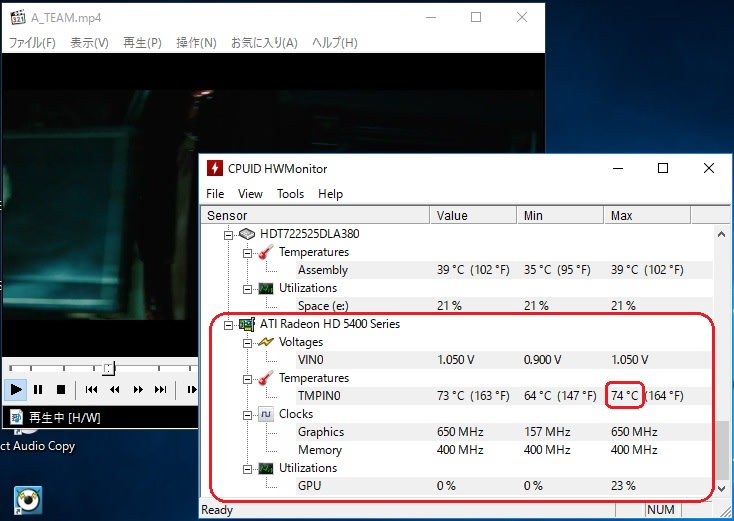The image size is (734, 521).
Task: Stop video playback in media player
Action: (61, 389)
